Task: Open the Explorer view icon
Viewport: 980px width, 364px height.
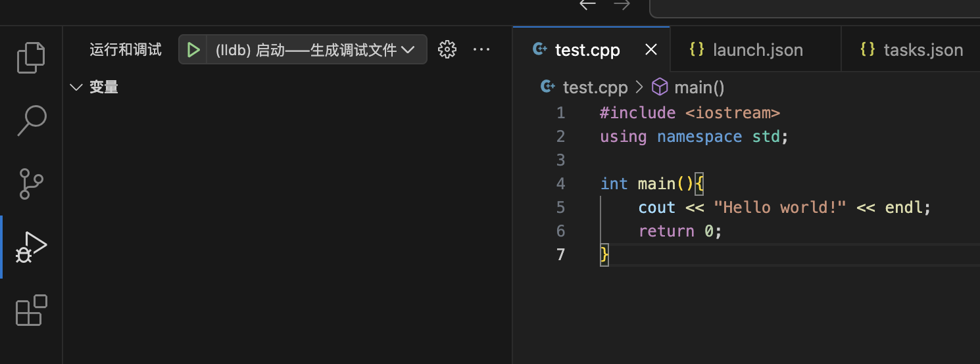Action: [31, 58]
